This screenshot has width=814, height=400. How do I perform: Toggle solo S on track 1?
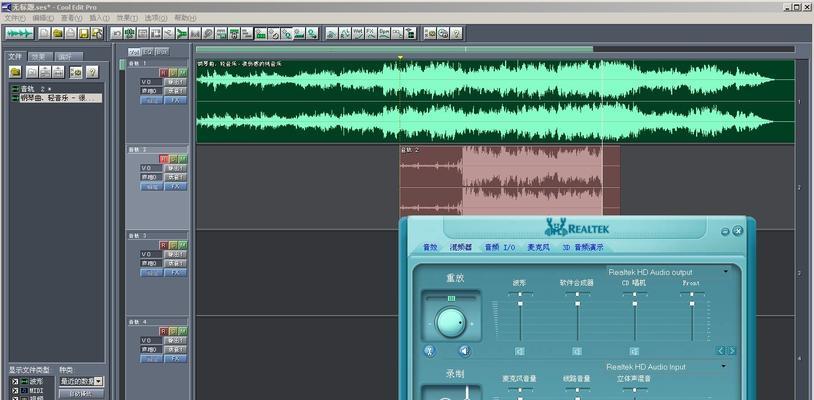tap(173, 72)
